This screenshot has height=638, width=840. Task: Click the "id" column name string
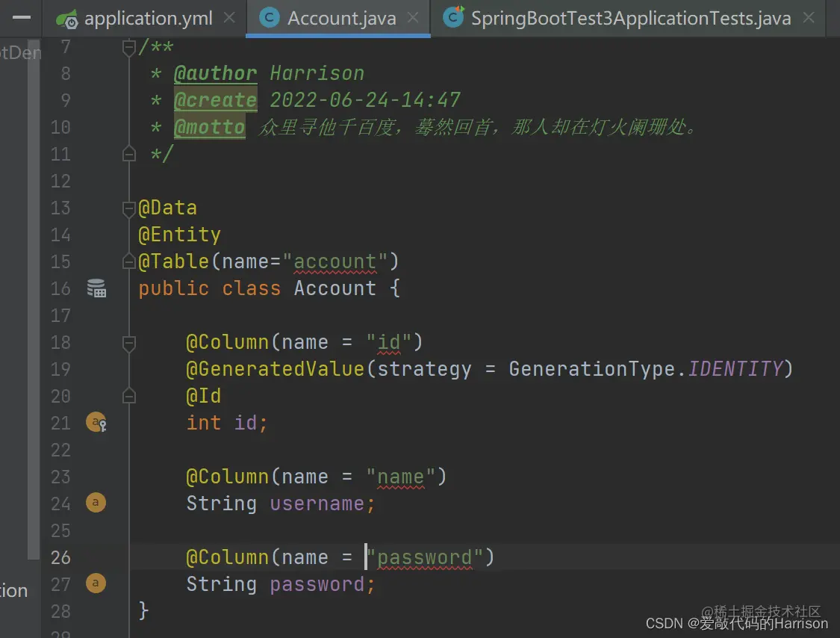(389, 343)
